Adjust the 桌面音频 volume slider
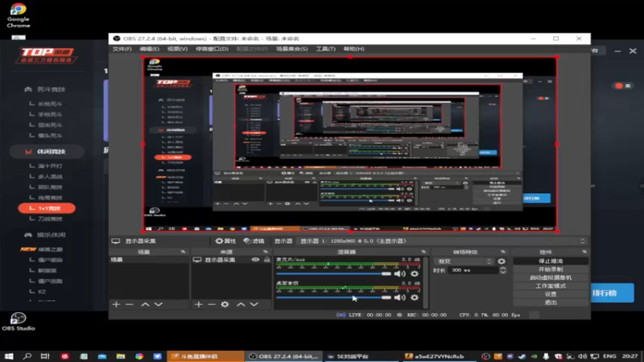 (333, 298)
